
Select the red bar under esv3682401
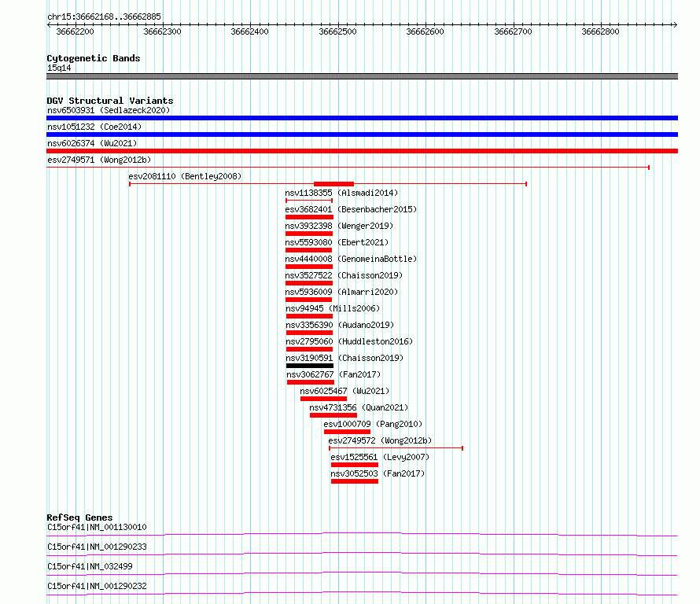(309, 217)
